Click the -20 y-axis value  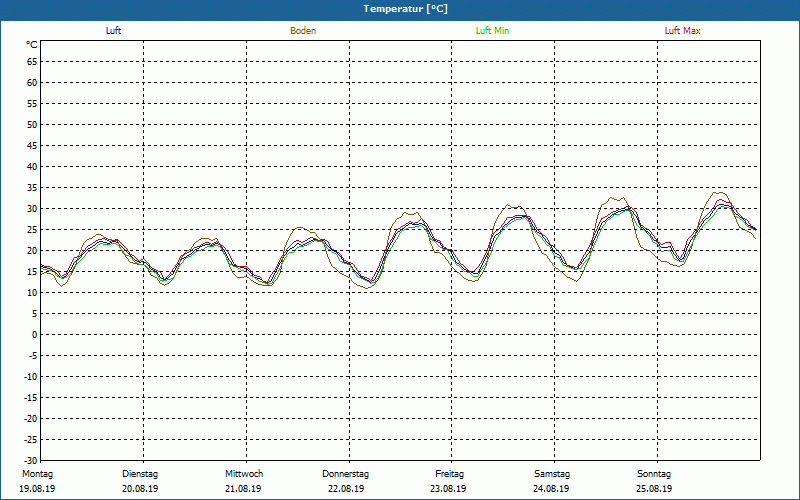(31, 418)
